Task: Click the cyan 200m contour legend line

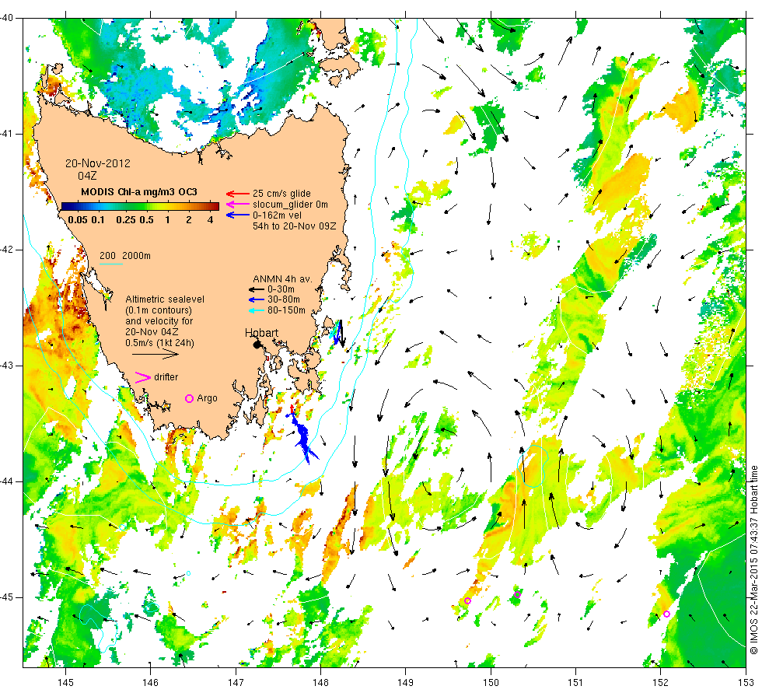Action: pos(110,264)
